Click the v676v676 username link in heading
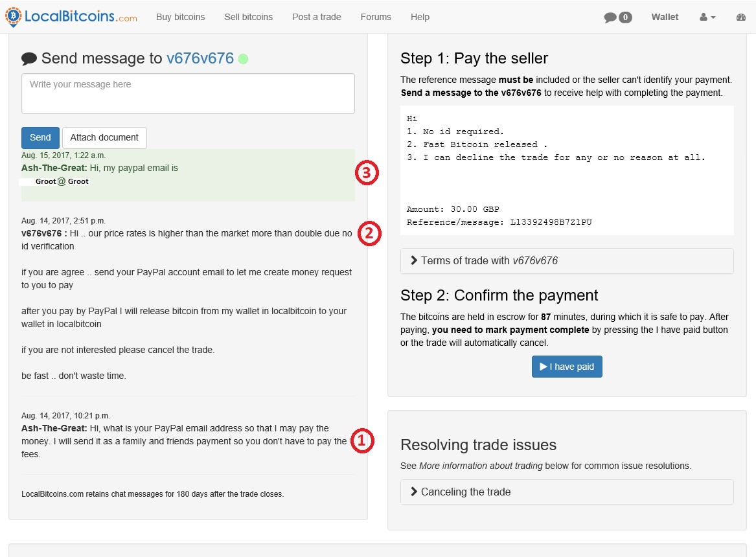 click(200, 58)
